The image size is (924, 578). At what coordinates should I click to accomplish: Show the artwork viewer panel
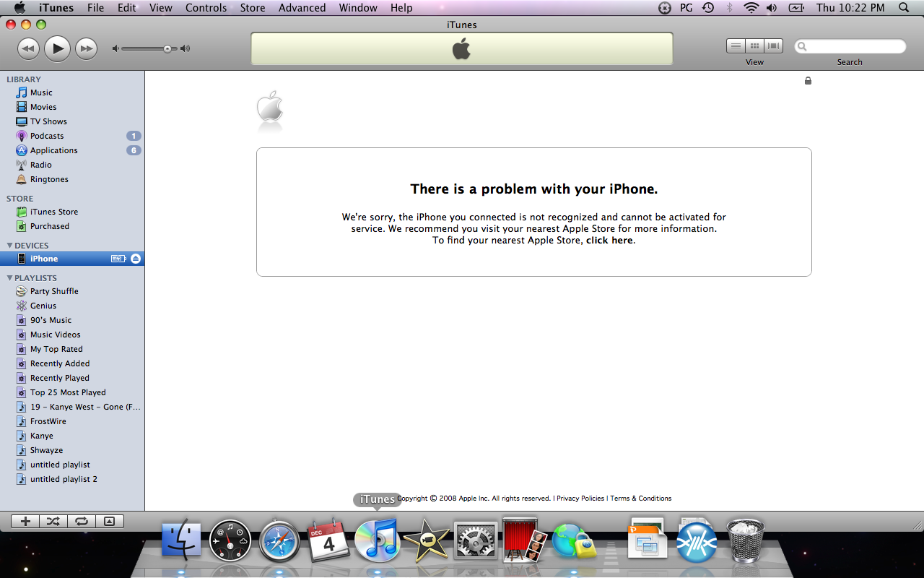point(110,521)
